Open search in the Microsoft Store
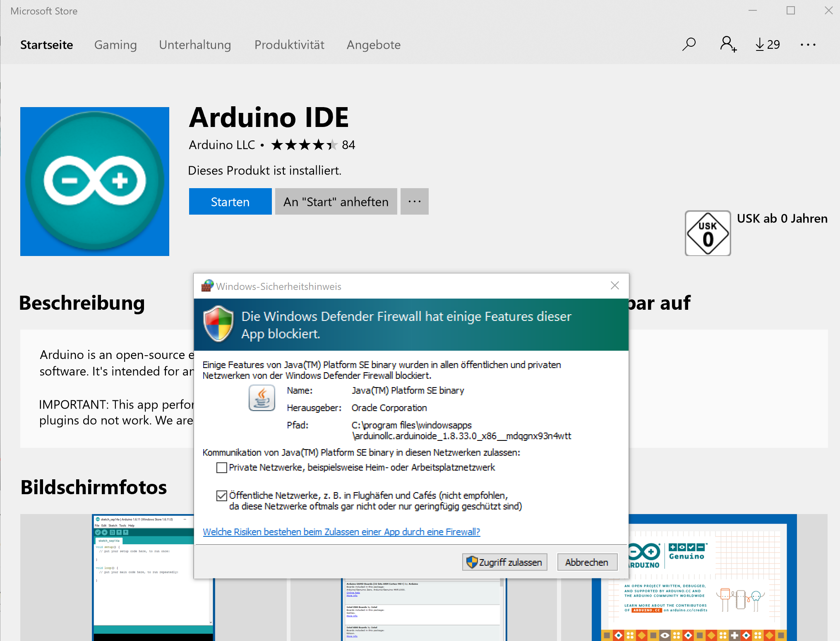 tap(689, 44)
